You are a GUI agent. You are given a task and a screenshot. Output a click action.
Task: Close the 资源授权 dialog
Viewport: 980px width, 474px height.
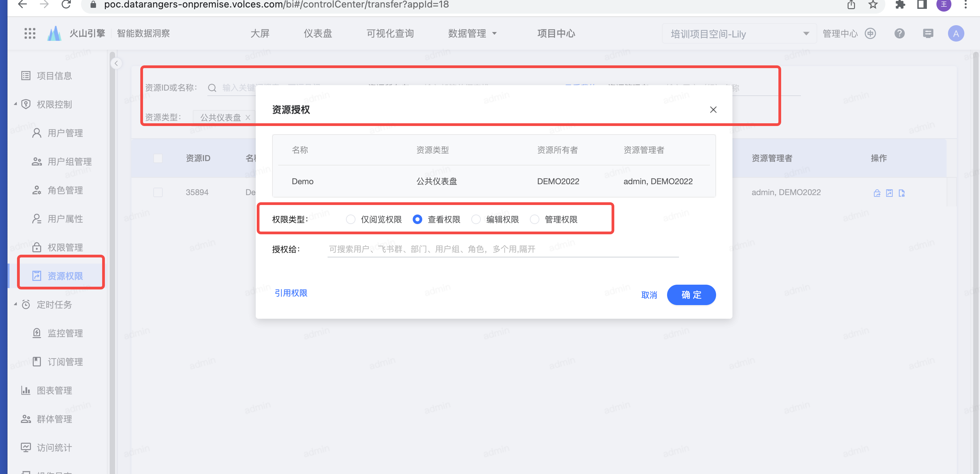[x=713, y=110]
